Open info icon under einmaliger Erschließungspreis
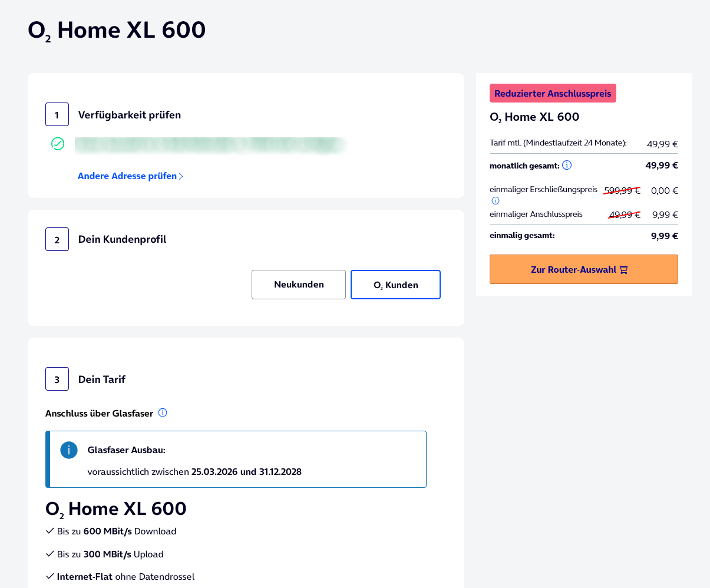The height and width of the screenshot is (588, 710). pyautogui.click(x=496, y=200)
